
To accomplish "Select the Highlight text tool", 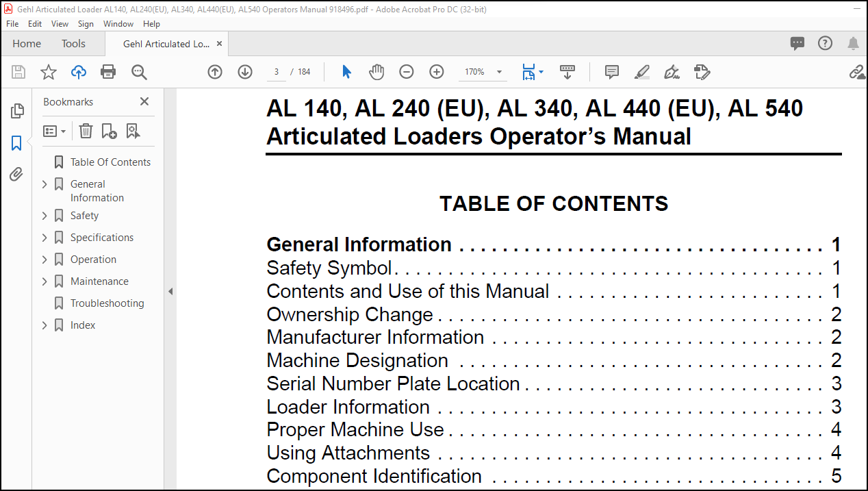I will pos(641,72).
